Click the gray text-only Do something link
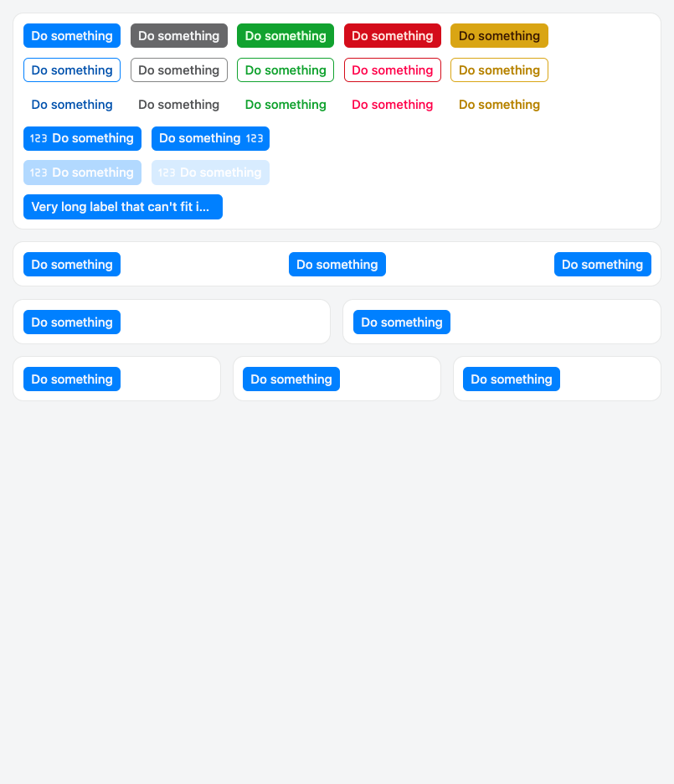Image resolution: width=674 pixels, height=784 pixels. [x=178, y=105]
